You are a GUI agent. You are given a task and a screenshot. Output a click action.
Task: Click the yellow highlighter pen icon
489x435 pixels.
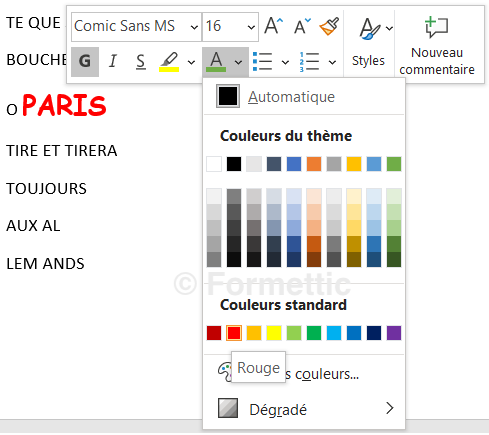169,62
